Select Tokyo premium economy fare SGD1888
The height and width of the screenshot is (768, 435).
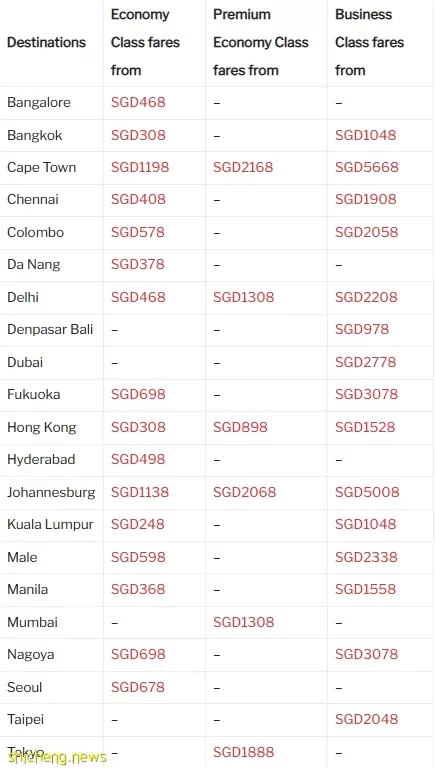click(243, 752)
